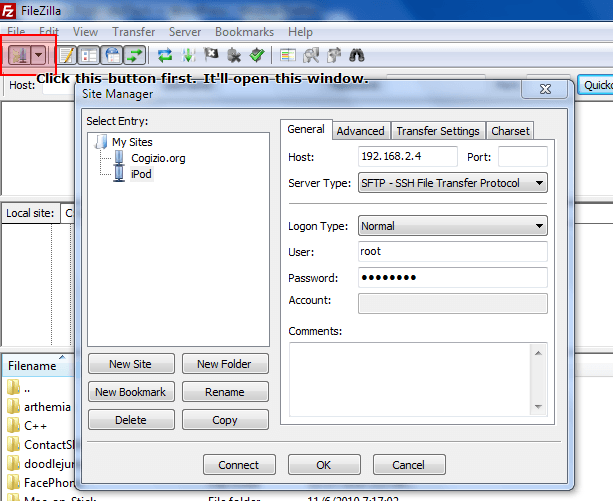The height and width of the screenshot is (501, 613).
Task: Click the Comments scrollbar up arrow
Action: click(x=538, y=353)
